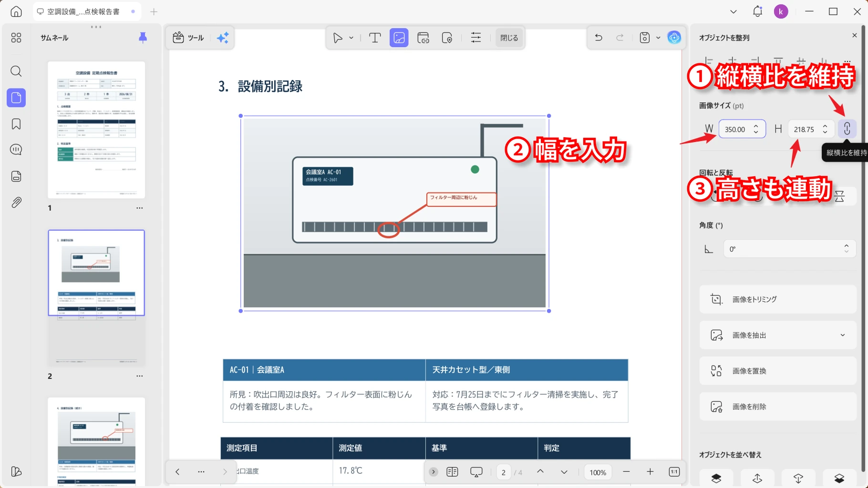Go to the previous page with up arrow
Screen dimensions: 868x488
[540, 472]
